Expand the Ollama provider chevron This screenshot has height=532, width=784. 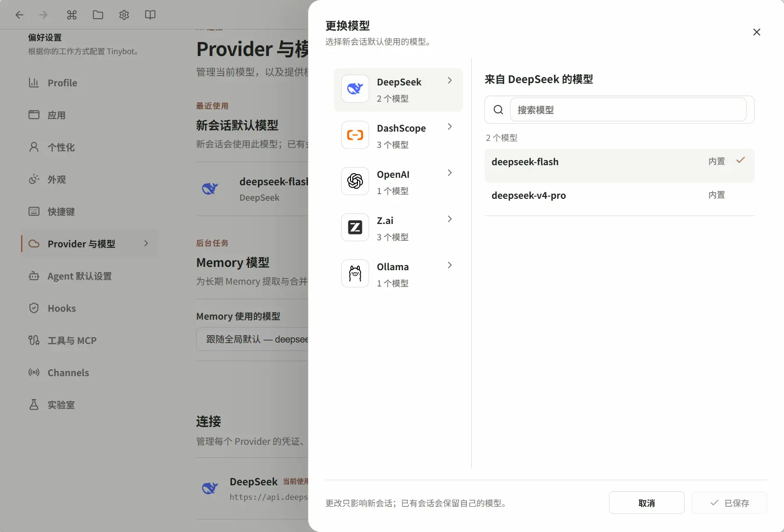[449, 266]
